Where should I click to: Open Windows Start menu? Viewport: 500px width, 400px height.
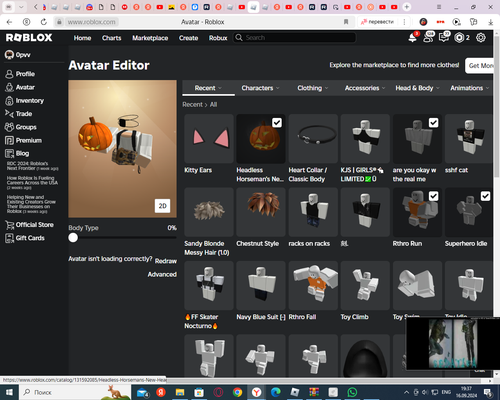9,392
